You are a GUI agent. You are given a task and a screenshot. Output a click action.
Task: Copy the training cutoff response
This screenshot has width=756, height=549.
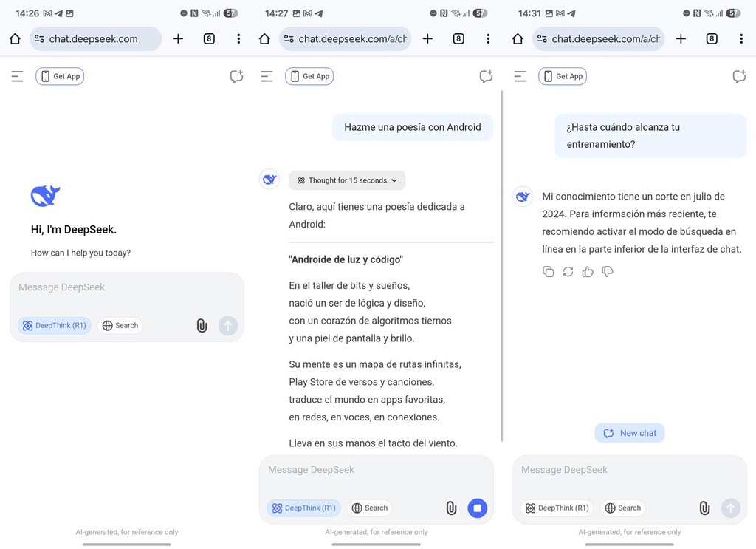tap(549, 272)
